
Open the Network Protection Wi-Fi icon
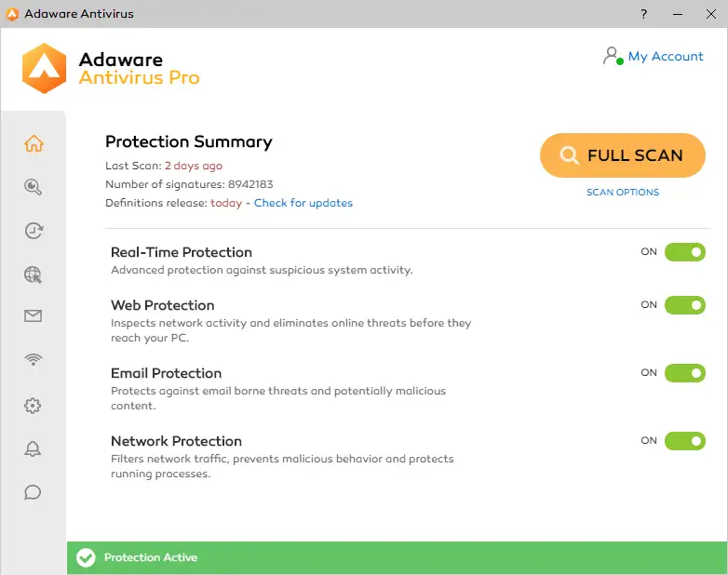pyautogui.click(x=34, y=360)
